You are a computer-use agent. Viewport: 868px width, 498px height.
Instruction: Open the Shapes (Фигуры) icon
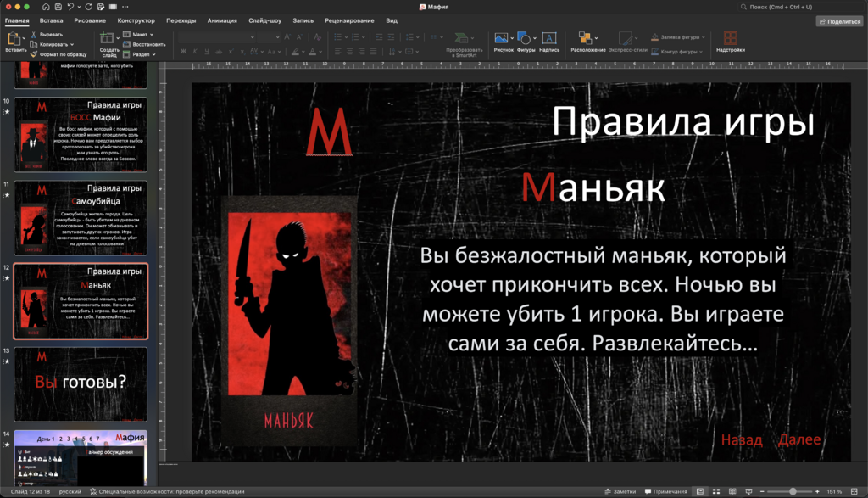[524, 37]
